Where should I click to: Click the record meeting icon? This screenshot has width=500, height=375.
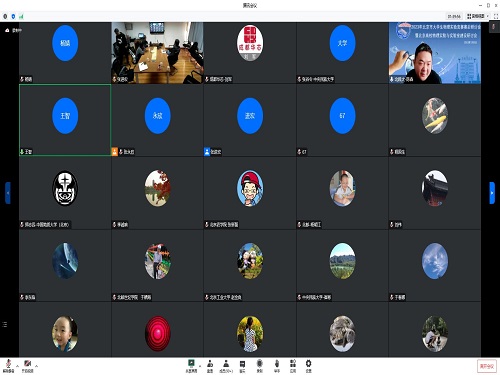point(260,365)
